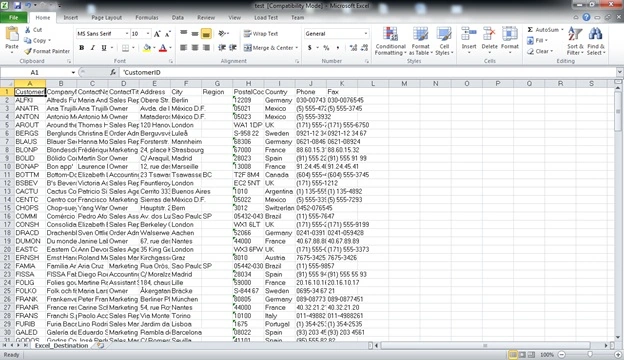Click Merge & Center button
This screenshot has height=360, width=624.
click(268, 48)
